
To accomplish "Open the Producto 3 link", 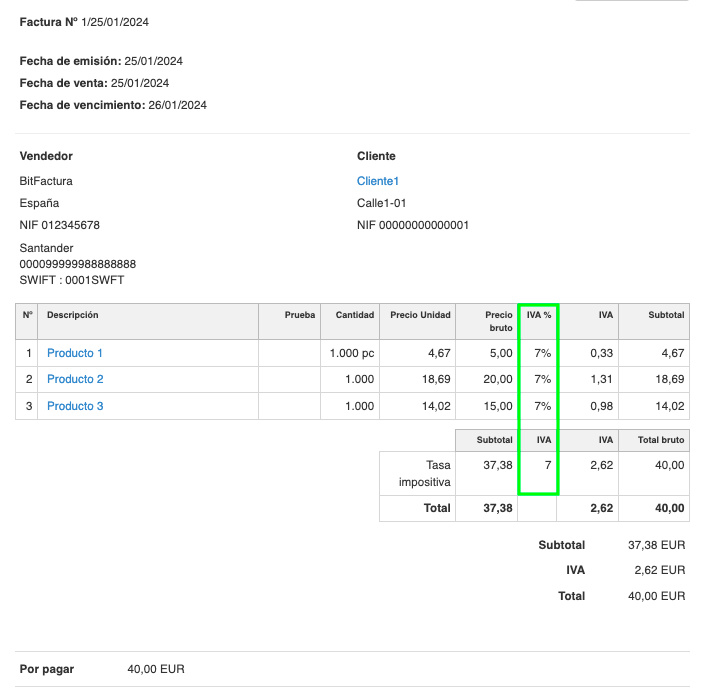I will 75,406.
